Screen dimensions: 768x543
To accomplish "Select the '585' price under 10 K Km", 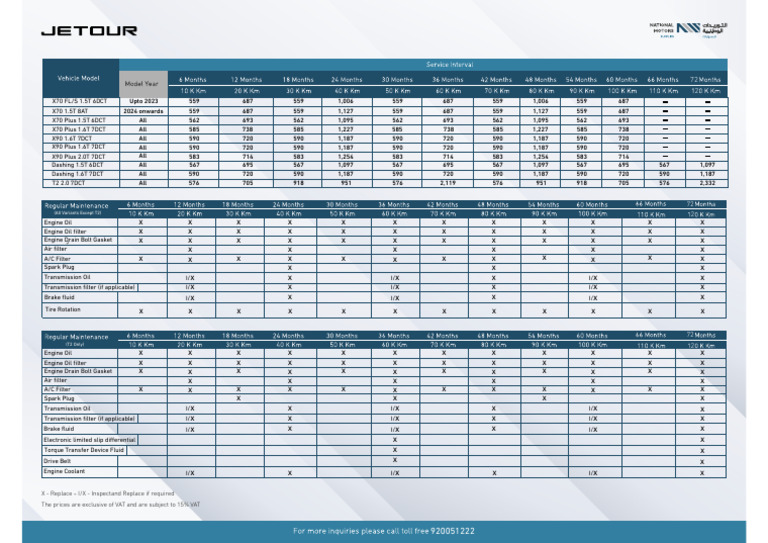I will (194, 129).
